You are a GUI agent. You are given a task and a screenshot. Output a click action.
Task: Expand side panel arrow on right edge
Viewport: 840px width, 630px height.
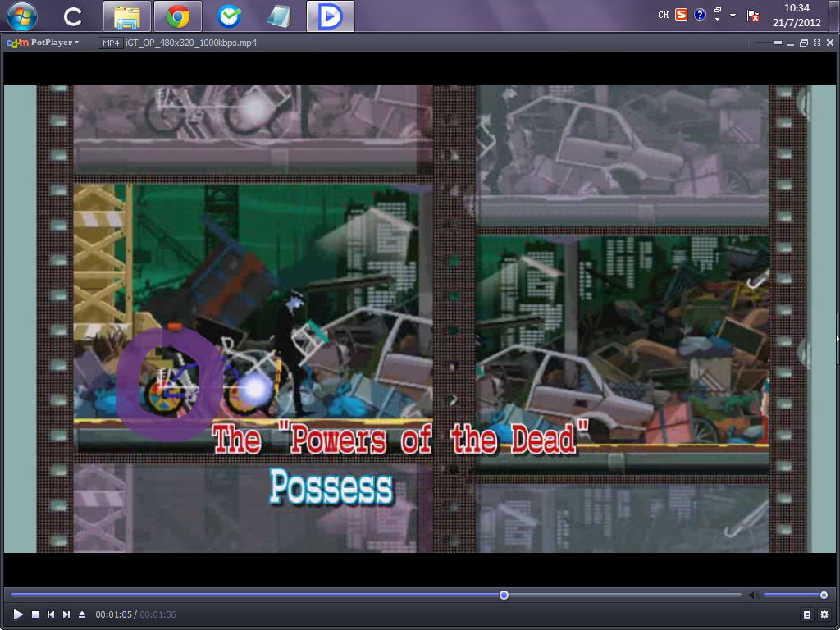(x=837, y=339)
